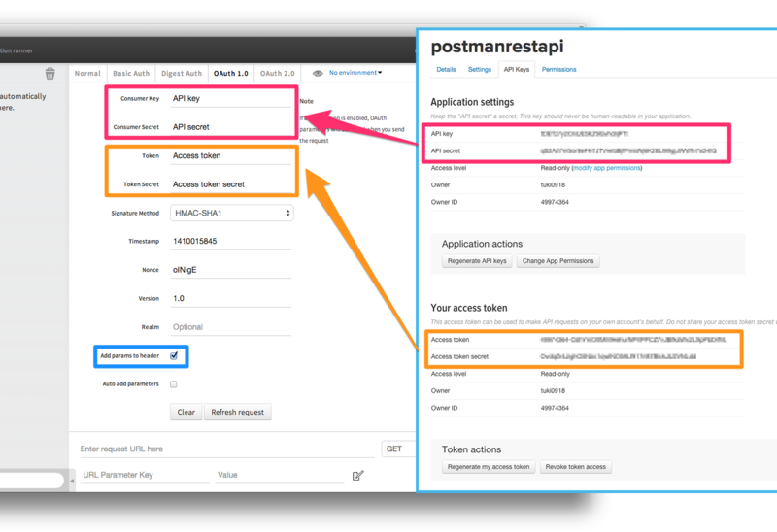The width and height of the screenshot is (777, 532).
Task: Open the Permissions tab
Action: tap(559, 69)
